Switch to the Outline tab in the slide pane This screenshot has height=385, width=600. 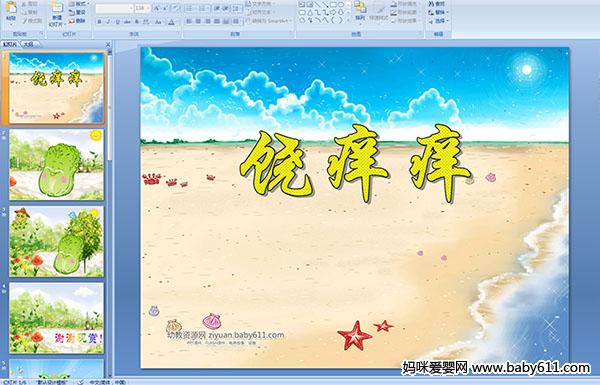pos(29,44)
